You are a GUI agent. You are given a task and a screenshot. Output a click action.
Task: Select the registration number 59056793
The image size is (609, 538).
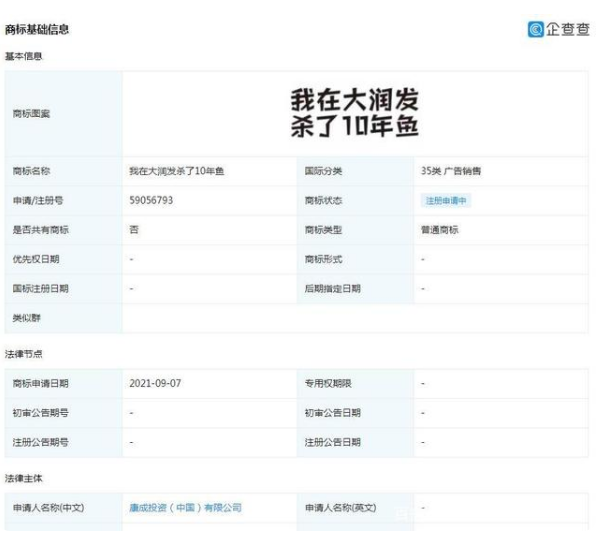[151, 201]
